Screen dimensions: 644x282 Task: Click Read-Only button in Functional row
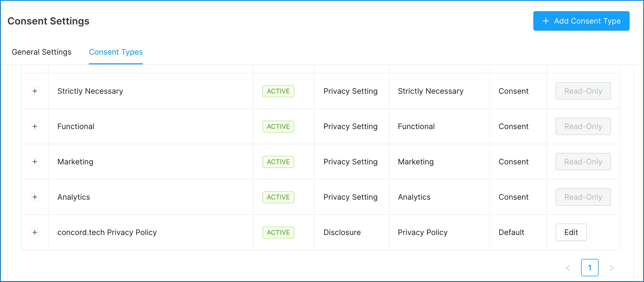583,126
